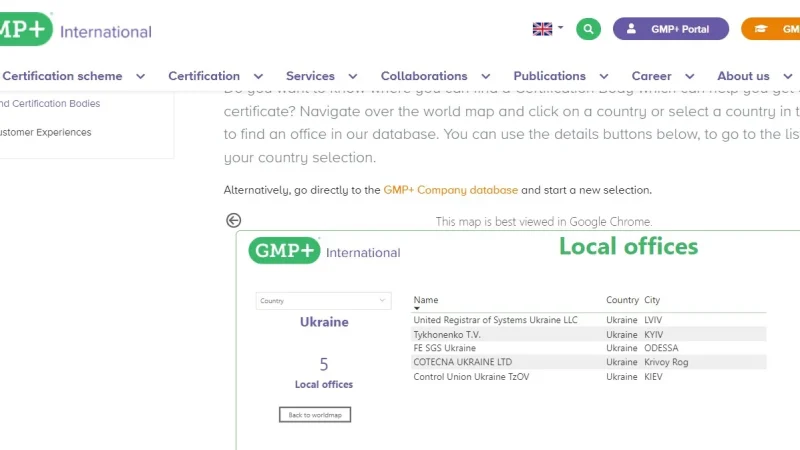The width and height of the screenshot is (800, 450).
Task: Open the Collaborations menu
Action: (424, 76)
